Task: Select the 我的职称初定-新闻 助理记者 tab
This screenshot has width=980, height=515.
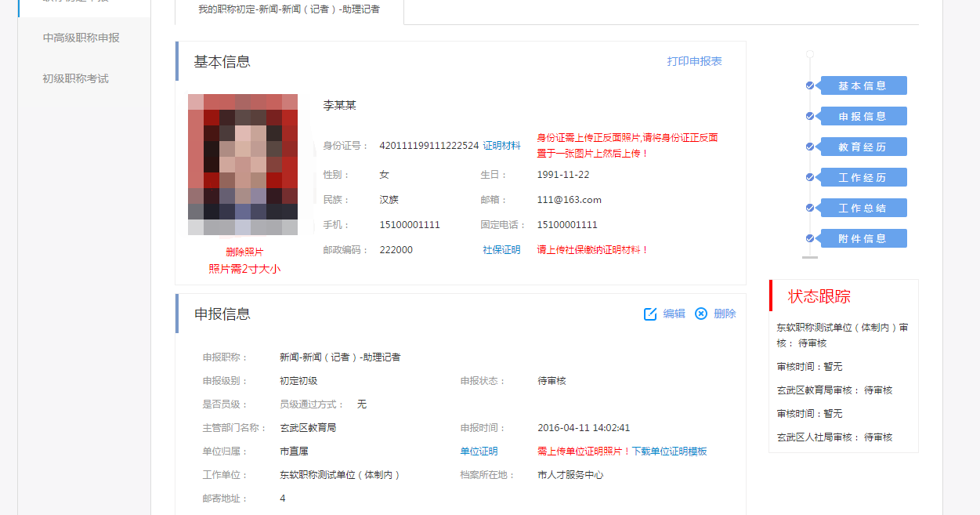Action: [289, 9]
